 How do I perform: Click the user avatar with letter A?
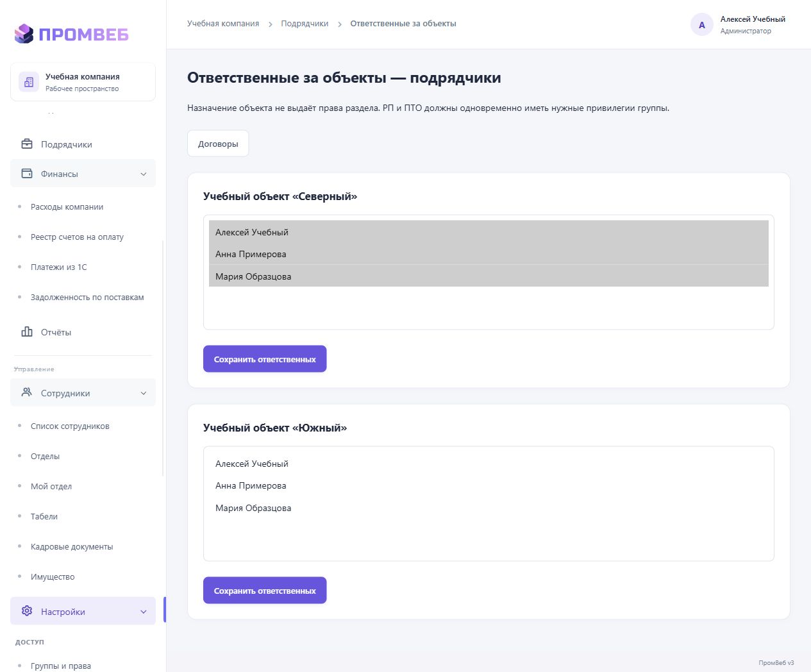[702, 25]
